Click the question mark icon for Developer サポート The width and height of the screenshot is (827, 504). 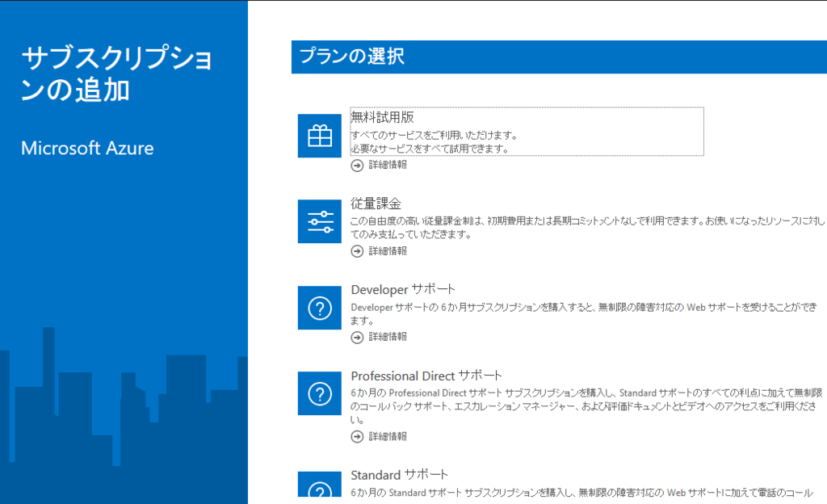(x=320, y=308)
